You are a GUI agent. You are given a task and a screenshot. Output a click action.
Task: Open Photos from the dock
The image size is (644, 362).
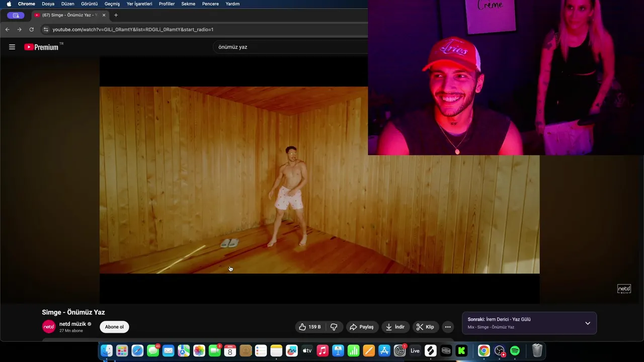[199, 350]
